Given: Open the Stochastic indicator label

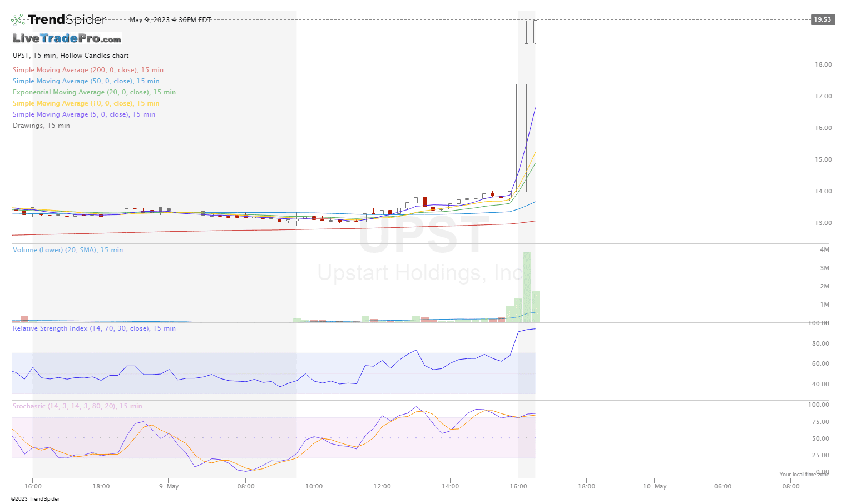Looking at the screenshot, I should [x=77, y=406].
